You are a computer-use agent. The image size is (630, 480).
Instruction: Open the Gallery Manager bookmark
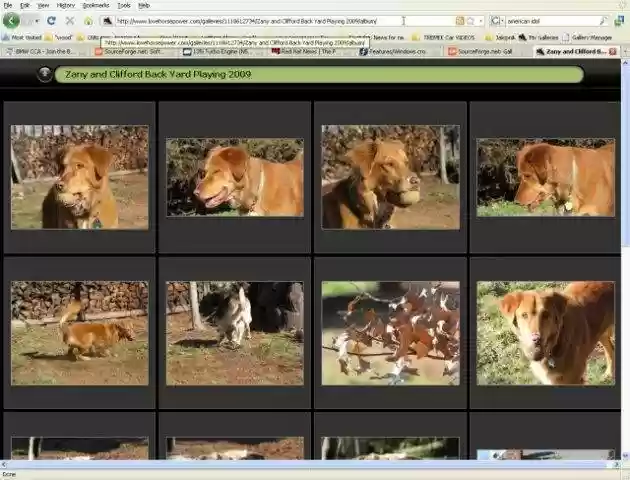pos(590,37)
